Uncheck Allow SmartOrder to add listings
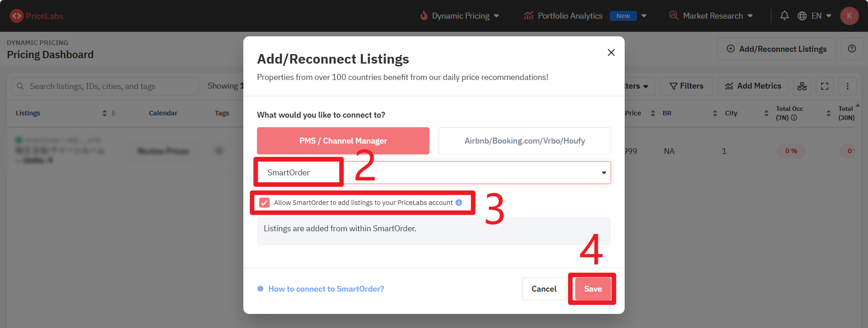 pyautogui.click(x=264, y=203)
